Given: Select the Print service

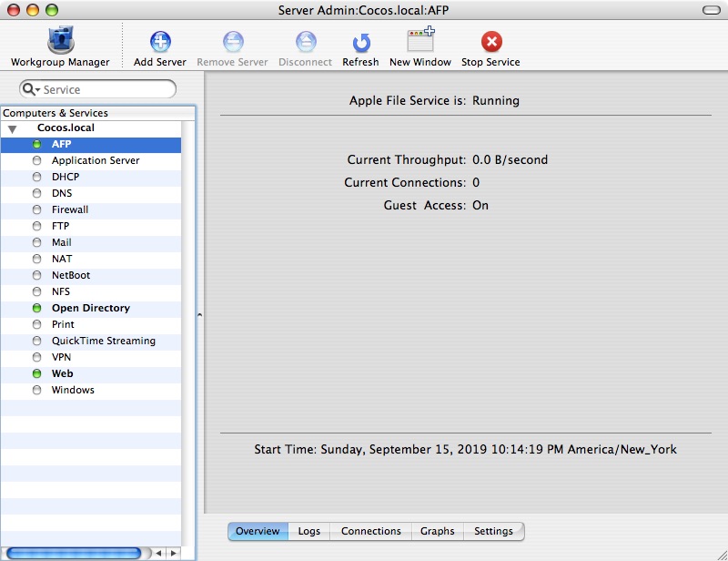Looking at the screenshot, I should (91, 324).
